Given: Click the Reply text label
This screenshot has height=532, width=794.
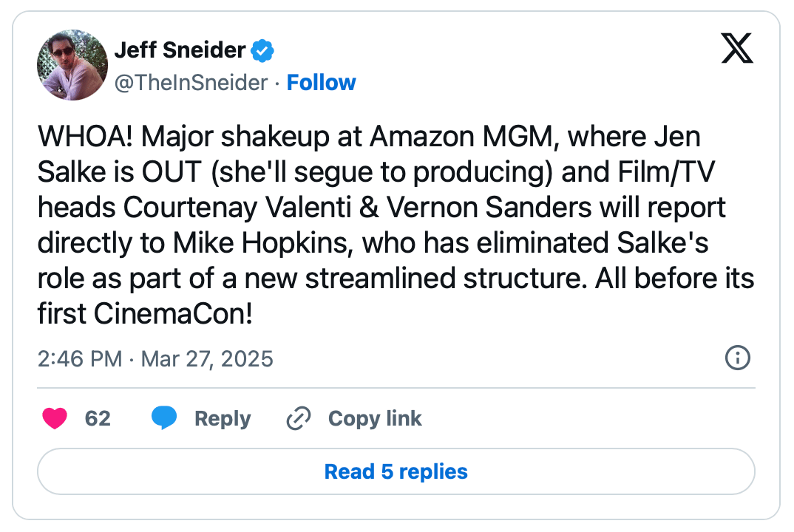Looking at the screenshot, I should pos(223,419).
